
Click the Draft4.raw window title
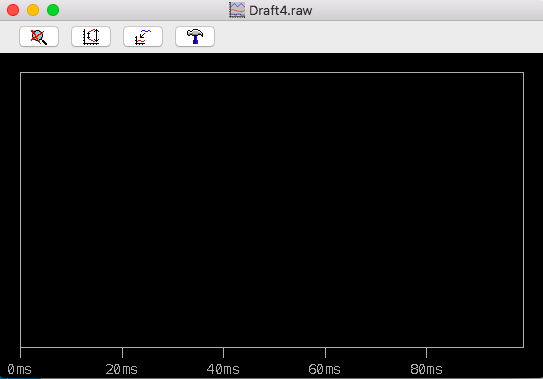(x=281, y=11)
